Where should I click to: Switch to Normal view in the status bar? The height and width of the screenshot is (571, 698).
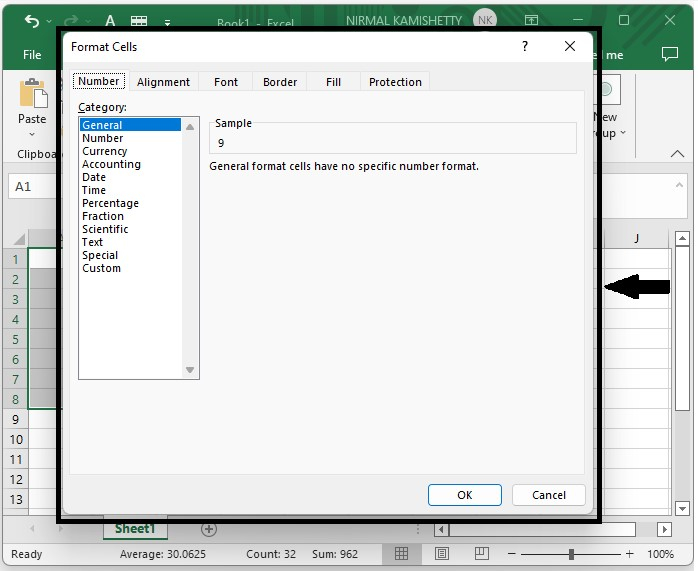click(401, 554)
